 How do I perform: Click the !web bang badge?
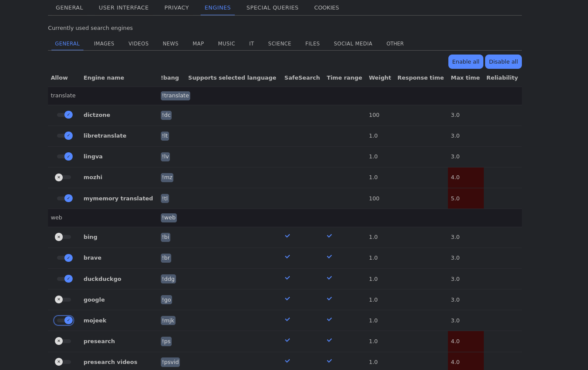169,218
